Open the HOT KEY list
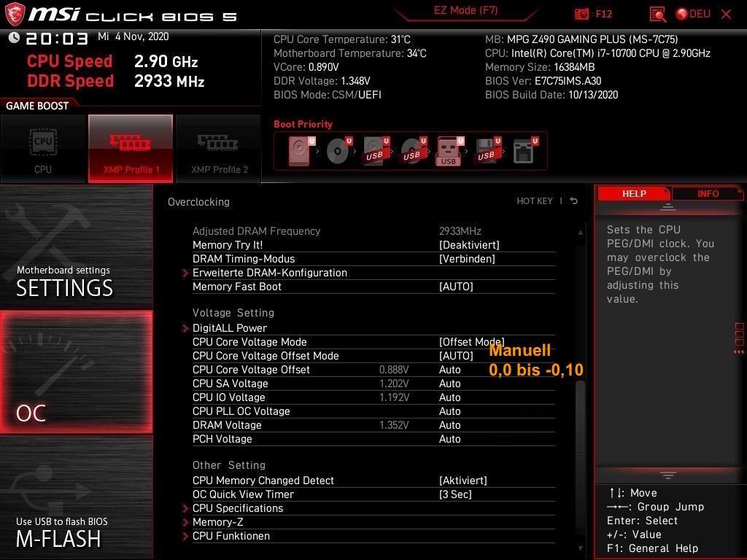The width and height of the screenshot is (747, 560). 535,201
